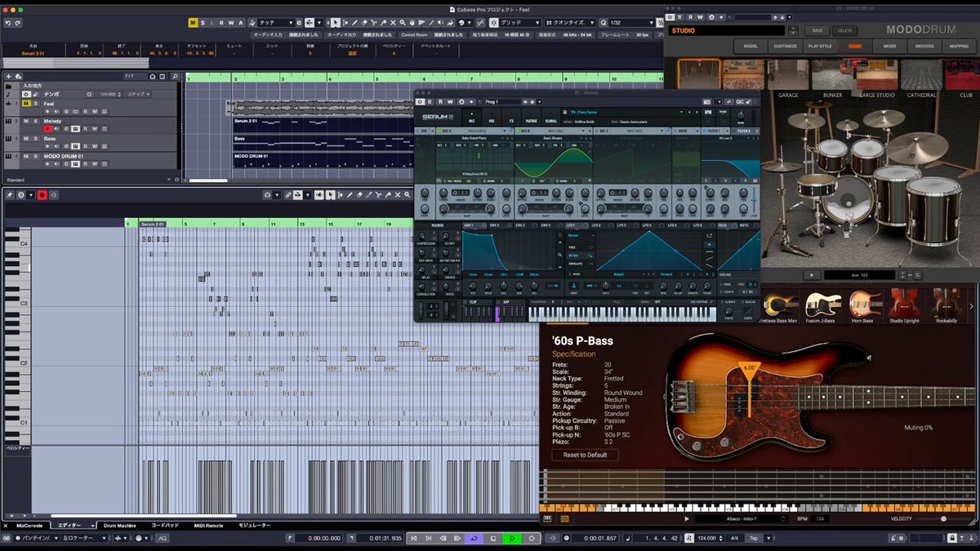Open the Drum Machine lower zone tab

click(x=119, y=526)
